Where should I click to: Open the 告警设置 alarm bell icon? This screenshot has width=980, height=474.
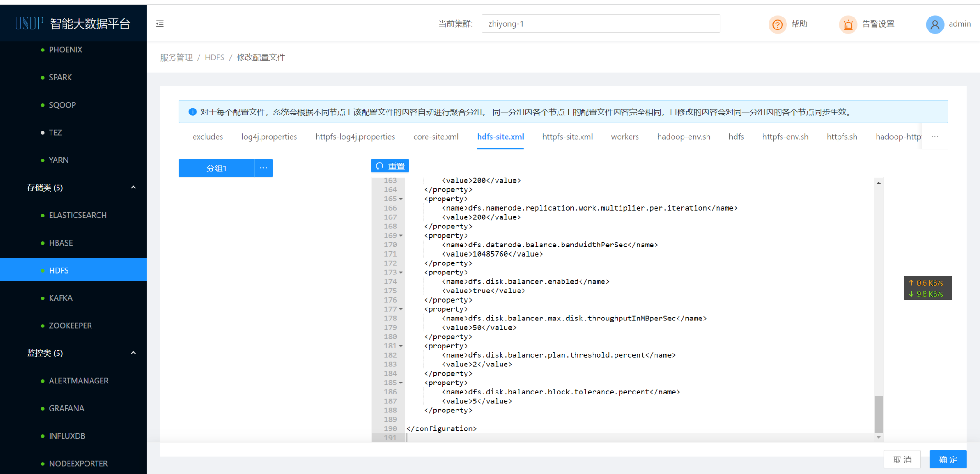tap(848, 24)
